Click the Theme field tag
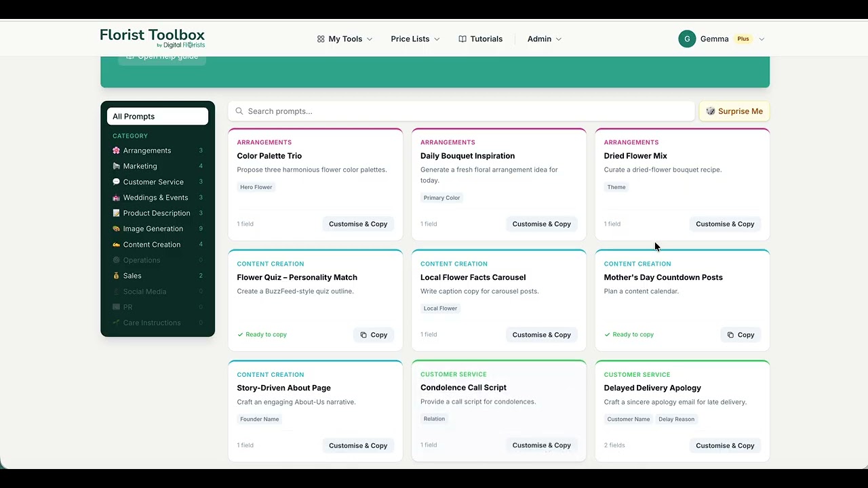Image resolution: width=868 pixels, height=488 pixels. coord(616,187)
